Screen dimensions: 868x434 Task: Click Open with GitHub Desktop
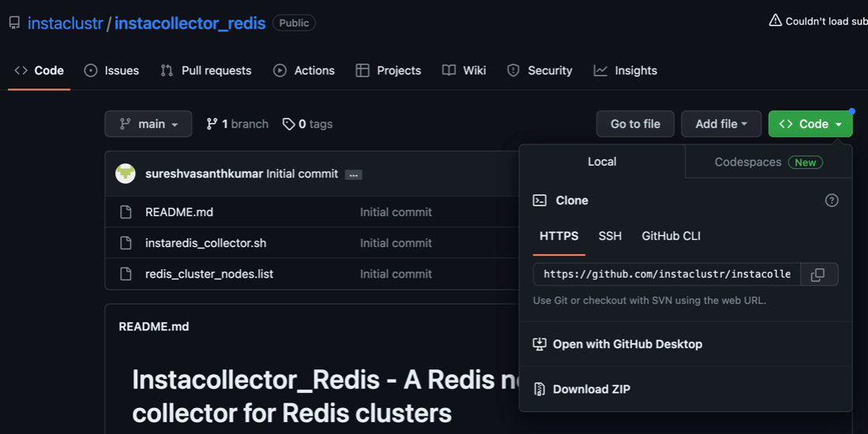tap(685, 344)
